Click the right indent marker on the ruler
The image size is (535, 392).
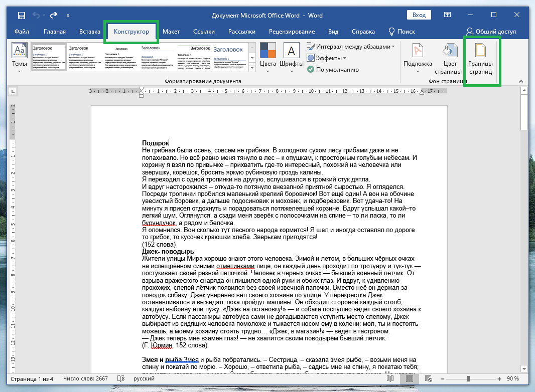click(x=422, y=92)
